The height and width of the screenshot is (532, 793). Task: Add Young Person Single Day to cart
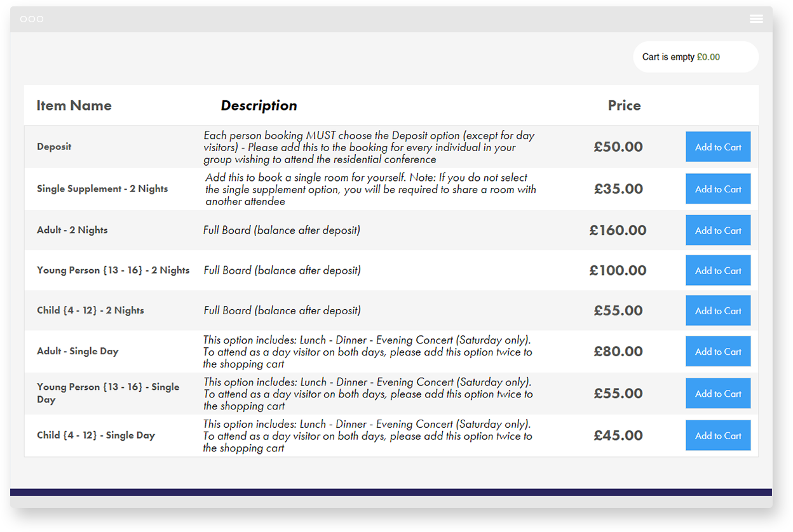click(x=718, y=394)
